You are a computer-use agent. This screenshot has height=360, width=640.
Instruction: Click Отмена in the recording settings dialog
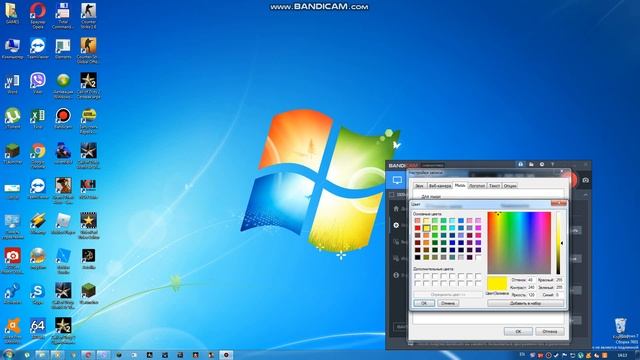549,331
